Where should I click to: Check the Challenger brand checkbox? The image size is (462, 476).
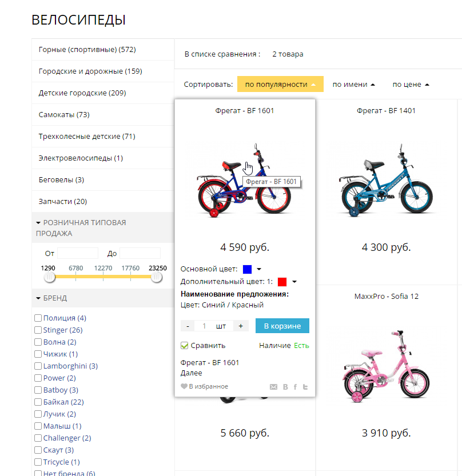point(38,438)
